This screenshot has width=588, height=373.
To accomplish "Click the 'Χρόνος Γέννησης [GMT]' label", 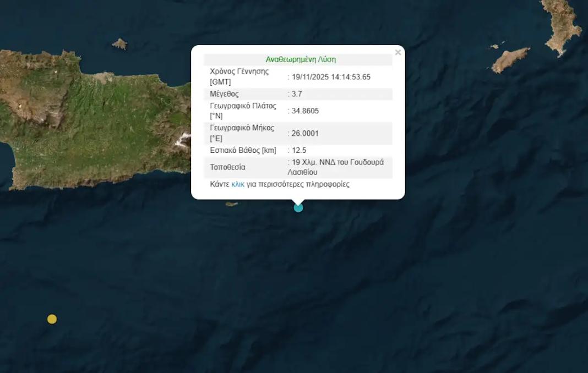I will coord(239,76).
